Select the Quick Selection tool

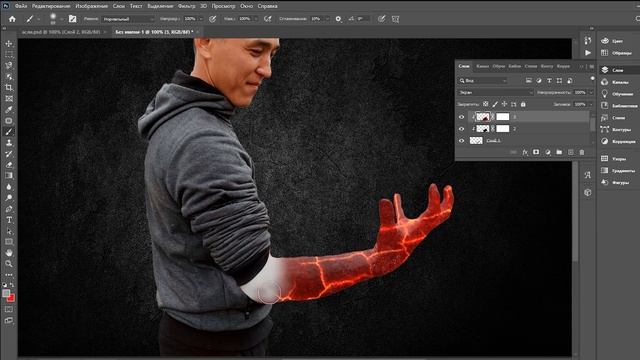click(x=9, y=76)
